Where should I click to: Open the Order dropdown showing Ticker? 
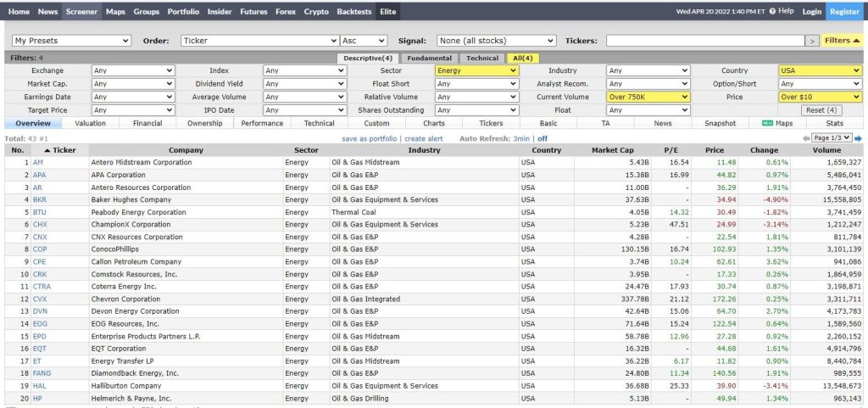(x=259, y=41)
